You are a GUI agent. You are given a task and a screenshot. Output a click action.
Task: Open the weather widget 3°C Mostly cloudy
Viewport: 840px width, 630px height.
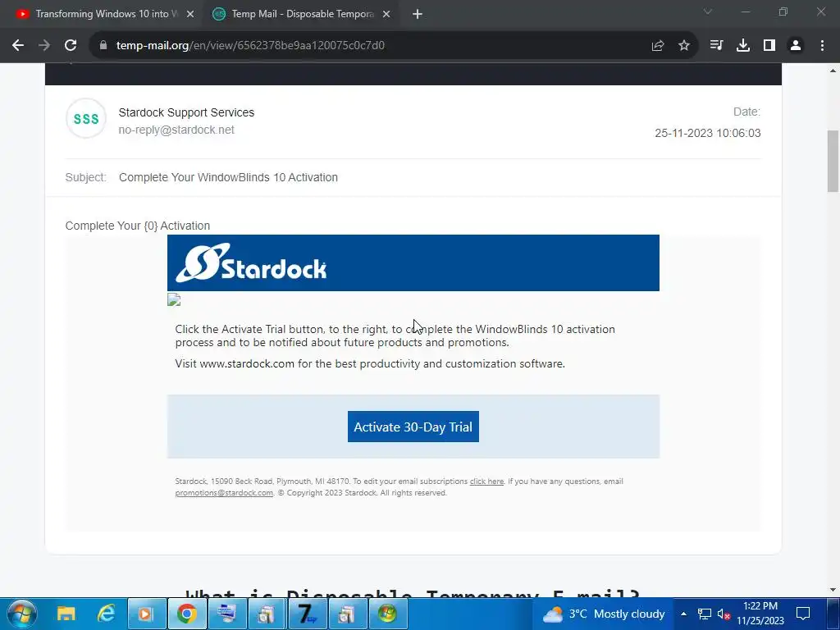point(604,614)
